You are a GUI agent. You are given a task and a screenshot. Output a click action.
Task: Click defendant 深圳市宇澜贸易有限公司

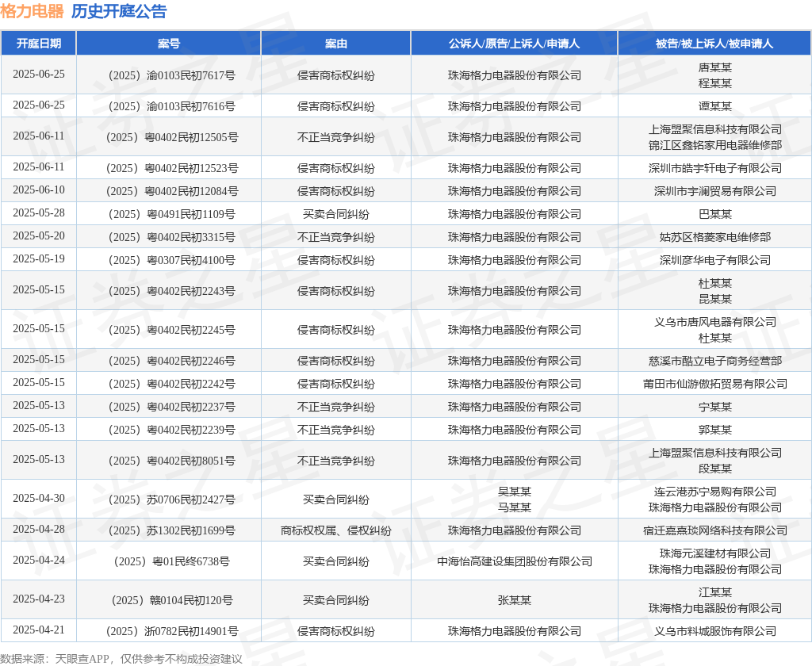click(714, 192)
